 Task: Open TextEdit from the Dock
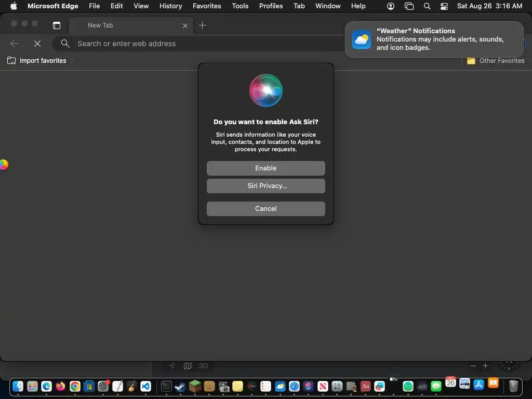point(117,386)
